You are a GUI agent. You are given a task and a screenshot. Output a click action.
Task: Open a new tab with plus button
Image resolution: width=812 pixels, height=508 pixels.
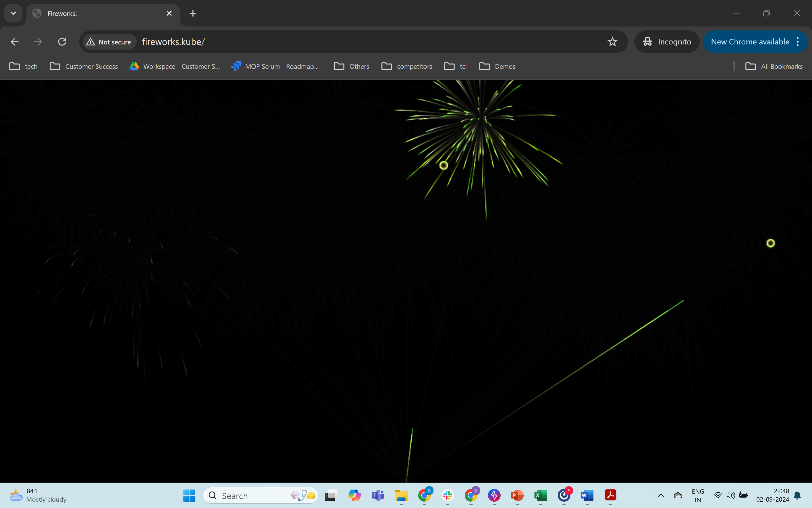tap(193, 13)
